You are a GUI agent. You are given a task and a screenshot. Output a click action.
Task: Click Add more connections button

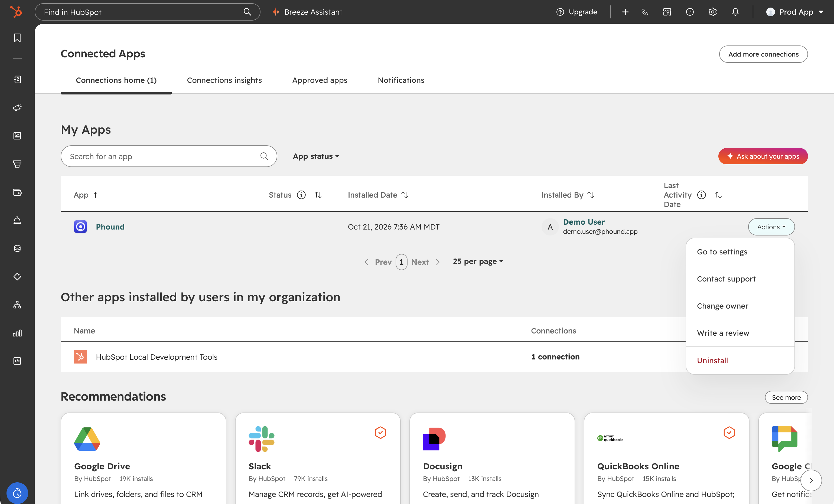pos(763,54)
